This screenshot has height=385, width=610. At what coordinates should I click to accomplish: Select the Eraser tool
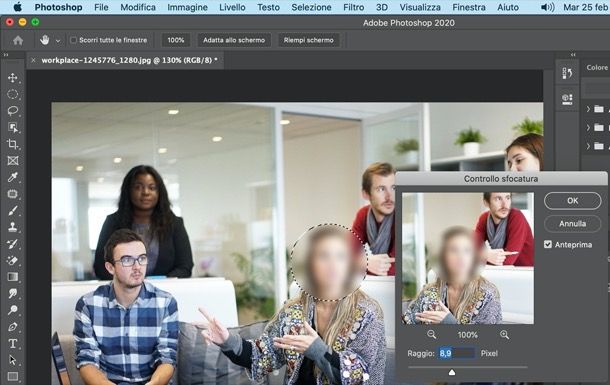point(12,260)
